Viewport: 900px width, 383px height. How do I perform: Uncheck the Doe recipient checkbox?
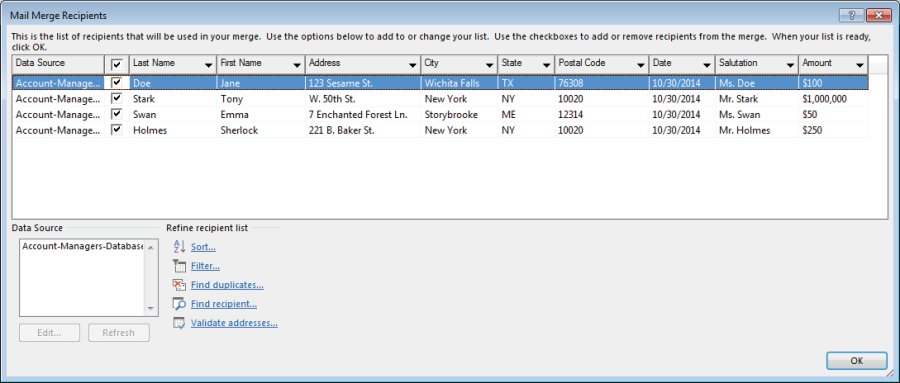(117, 83)
